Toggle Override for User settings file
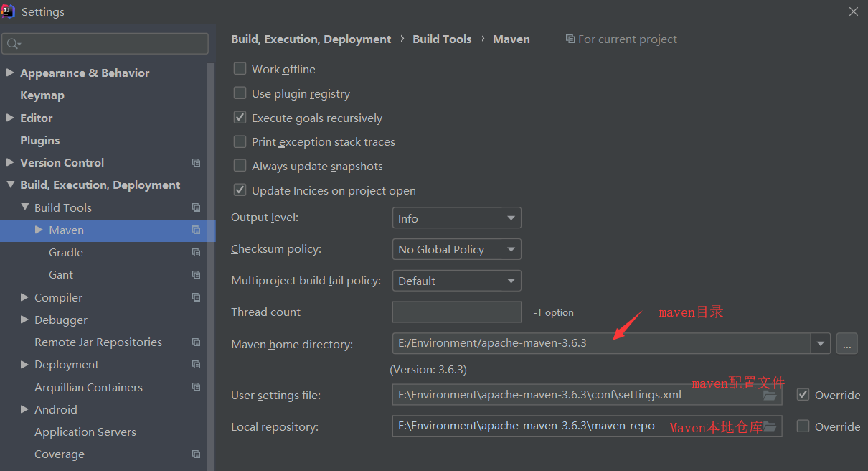The width and height of the screenshot is (868, 471). (803, 395)
